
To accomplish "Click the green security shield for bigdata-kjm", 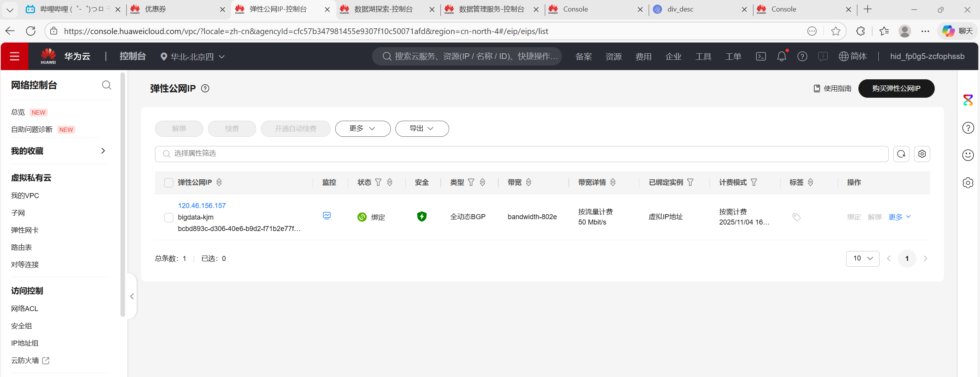I will tap(421, 216).
